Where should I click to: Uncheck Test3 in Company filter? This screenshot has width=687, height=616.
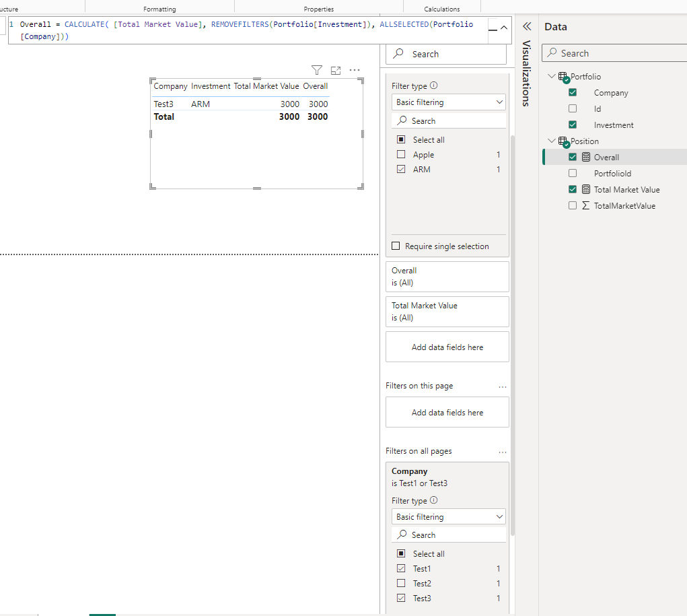pos(401,598)
